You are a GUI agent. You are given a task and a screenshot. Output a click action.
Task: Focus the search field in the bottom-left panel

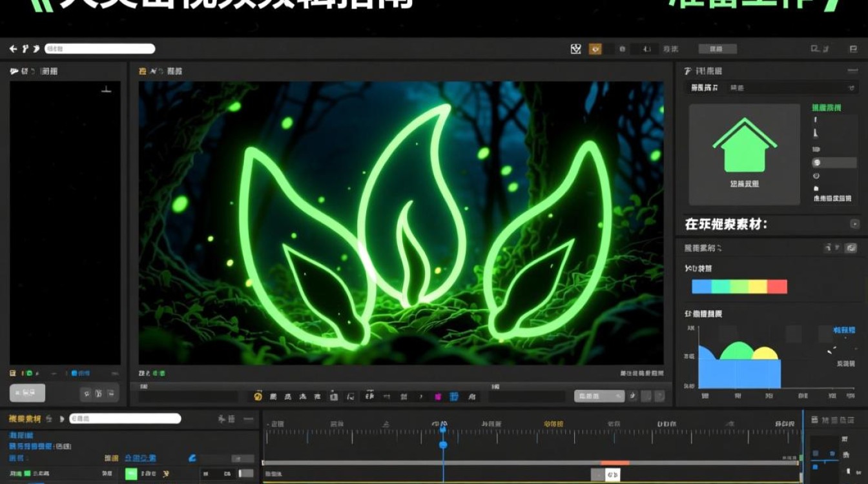tap(125, 419)
